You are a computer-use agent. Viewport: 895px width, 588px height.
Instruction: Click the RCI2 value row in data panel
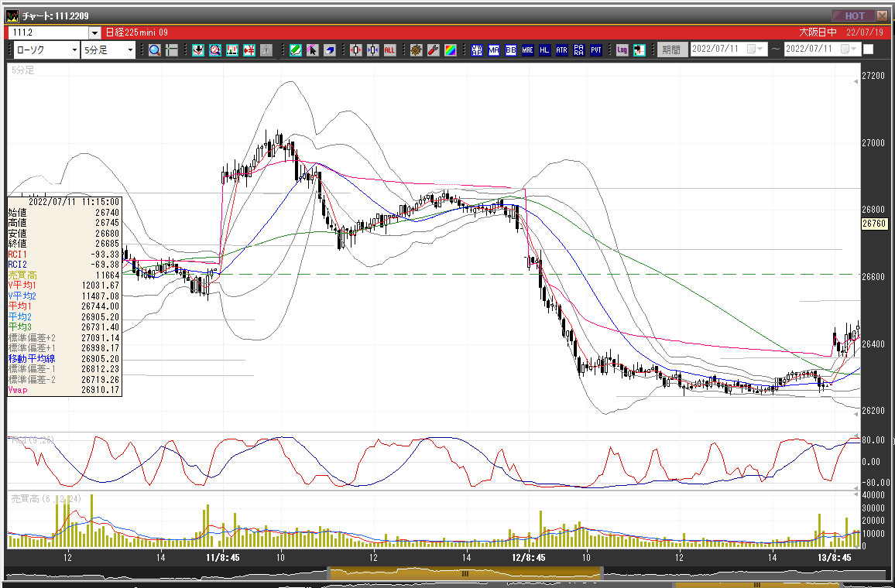(64, 265)
